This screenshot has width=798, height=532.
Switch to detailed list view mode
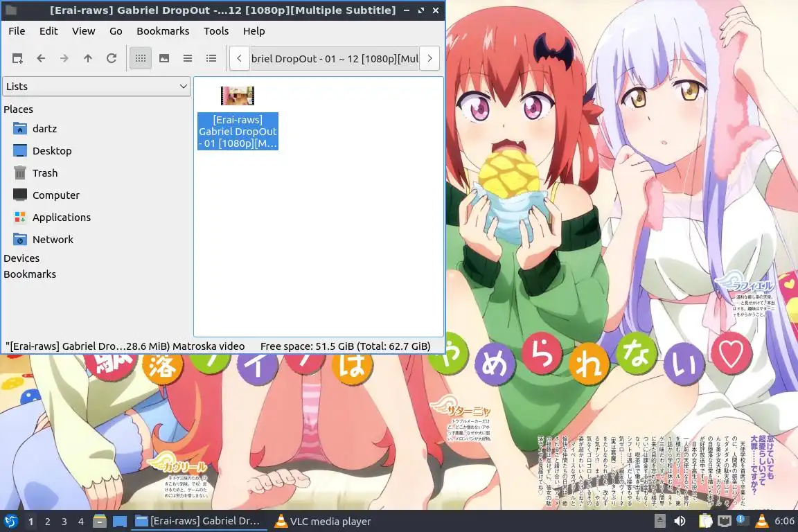[211, 58]
